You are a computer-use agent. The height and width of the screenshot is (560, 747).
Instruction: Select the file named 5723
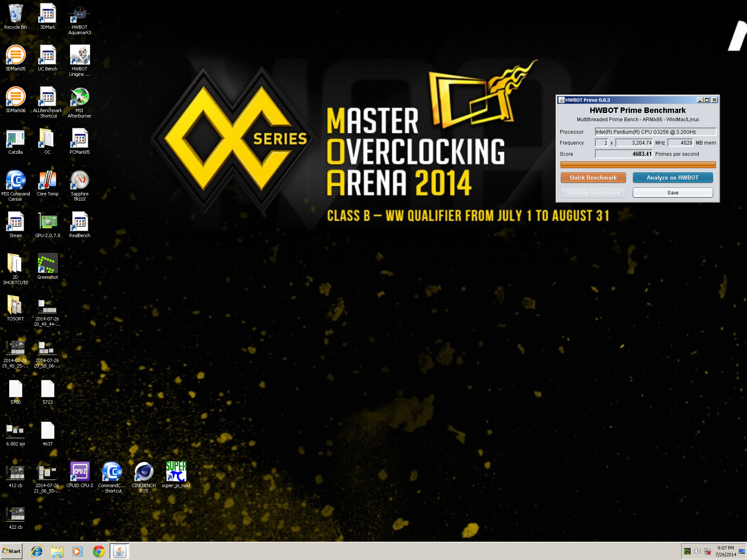click(48, 392)
